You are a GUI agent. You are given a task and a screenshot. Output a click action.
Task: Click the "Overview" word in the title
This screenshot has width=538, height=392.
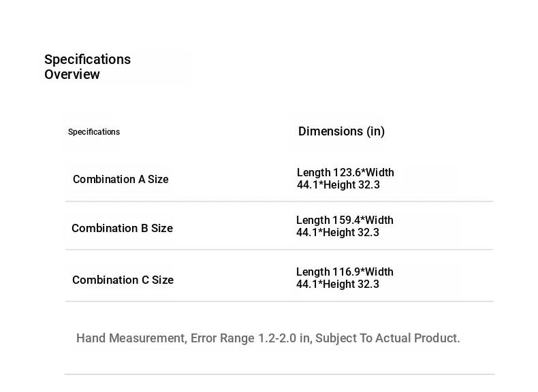click(x=72, y=75)
